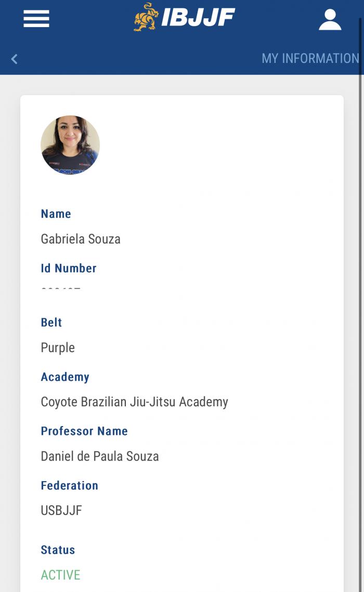Viewport: 364px width, 592px height.
Task: Select professor Daniel de Paula Souza
Action: [100, 457]
